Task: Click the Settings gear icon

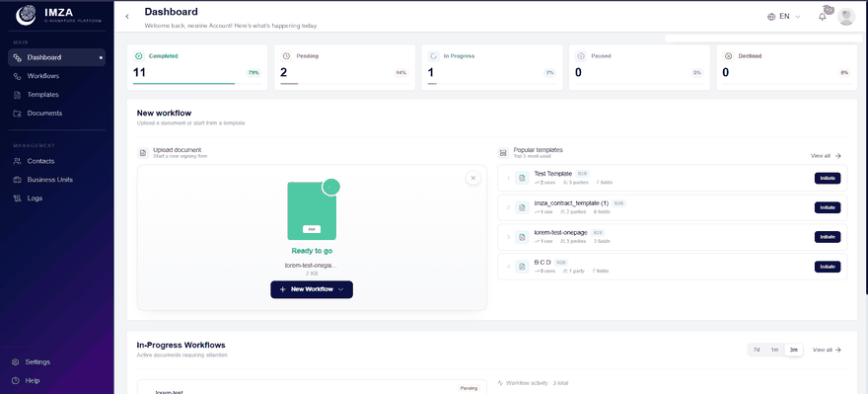Action: [16, 361]
